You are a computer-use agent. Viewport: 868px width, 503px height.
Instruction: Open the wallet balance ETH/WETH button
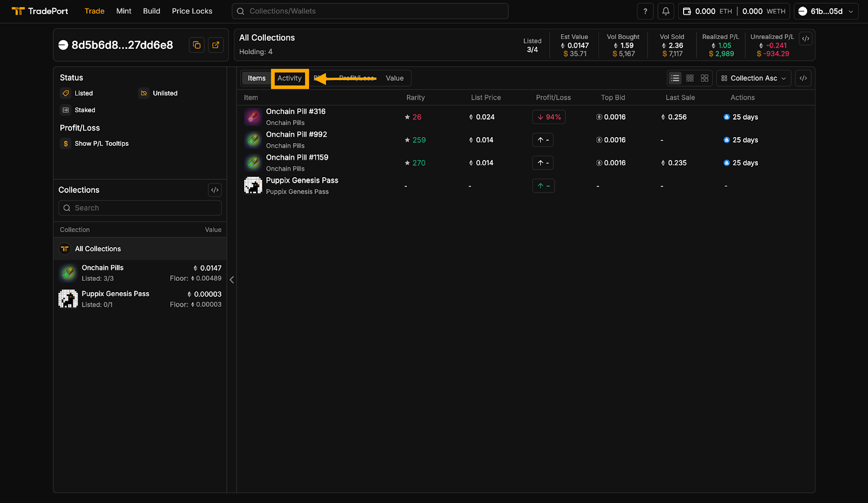coord(734,11)
